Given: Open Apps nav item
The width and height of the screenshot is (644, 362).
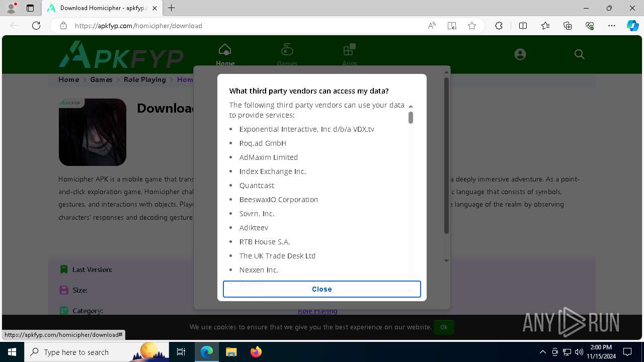Looking at the screenshot, I should [x=350, y=55].
